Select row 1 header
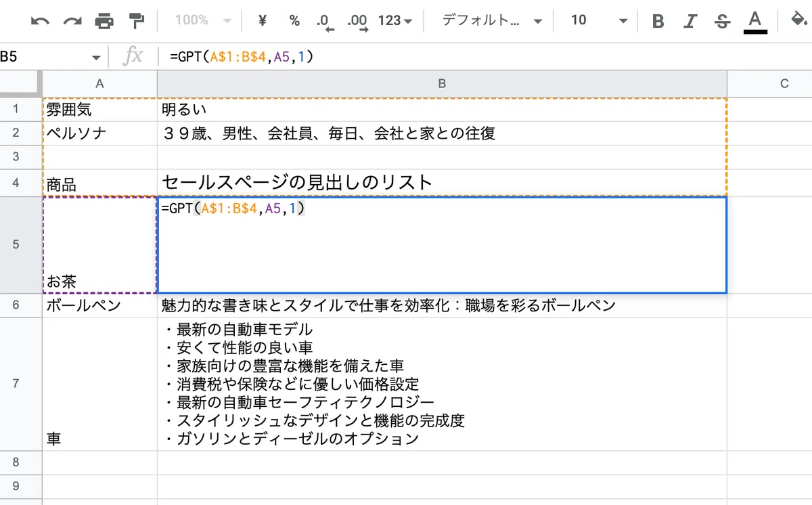The width and height of the screenshot is (812, 505). tap(20, 109)
